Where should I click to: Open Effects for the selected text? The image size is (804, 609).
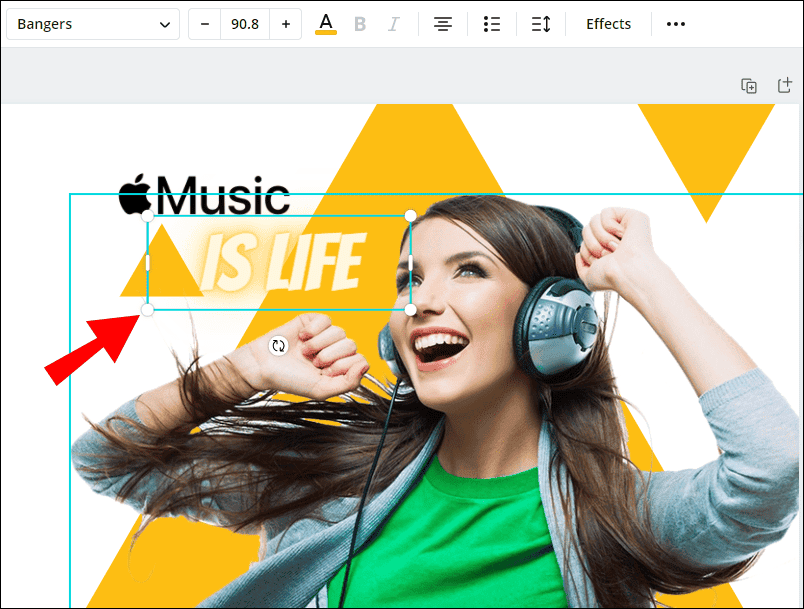pos(608,23)
